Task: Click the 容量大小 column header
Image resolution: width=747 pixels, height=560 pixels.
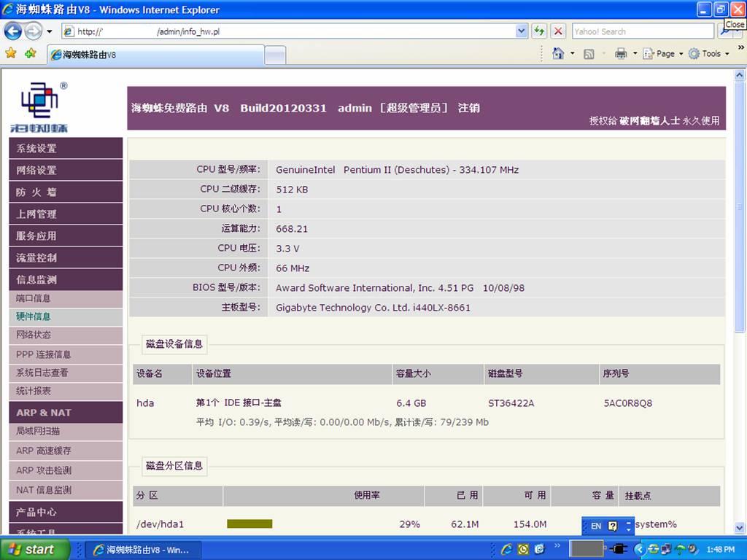Action: point(438,374)
